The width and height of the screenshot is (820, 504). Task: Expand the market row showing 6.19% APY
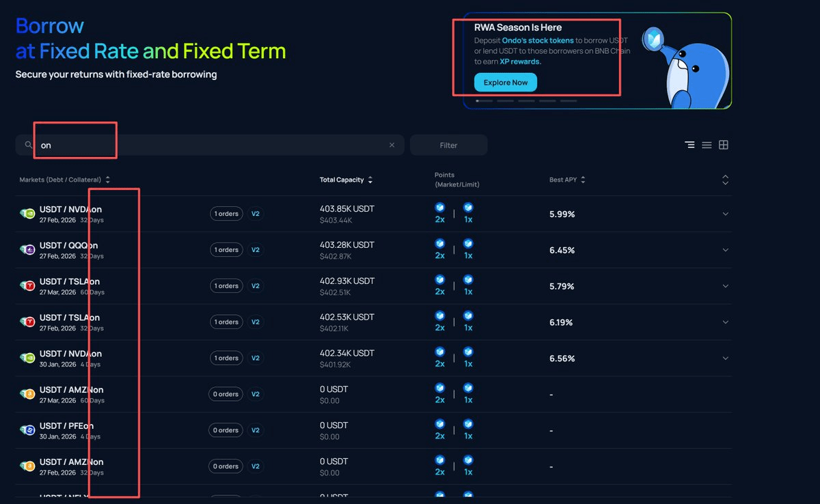click(x=726, y=322)
